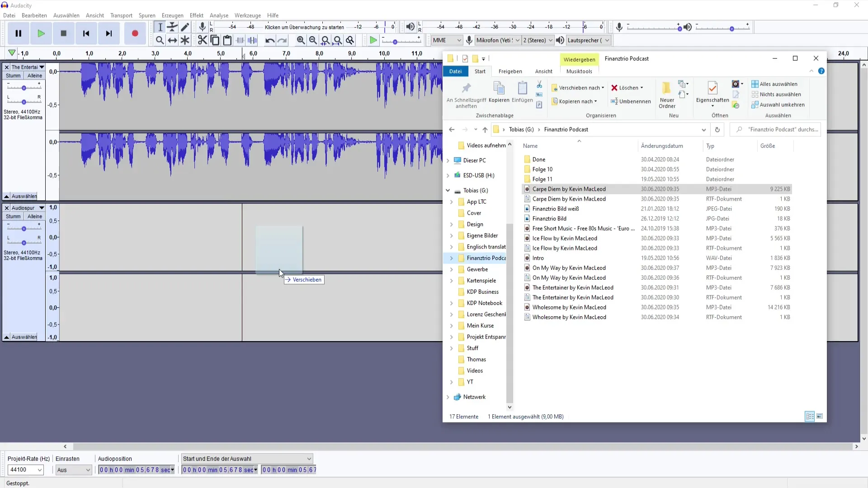Click Neuer Ordner in Explorer ribbon
Screen dimensions: 868x488
pos(667,95)
